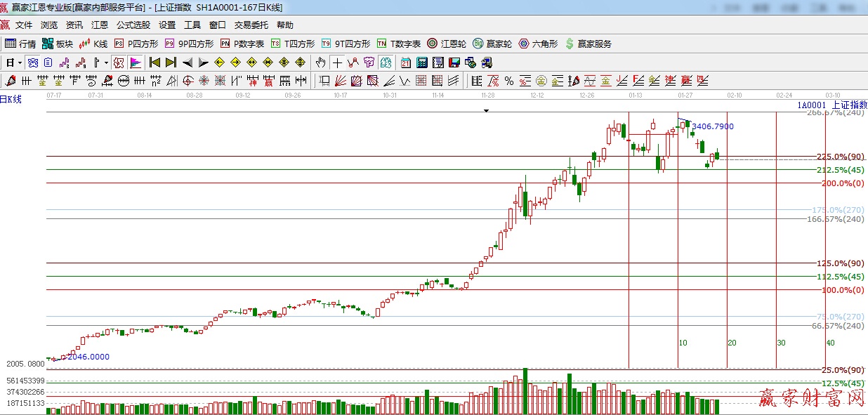The width and height of the screenshot is (868, 415).
Task: Click the hand pan tool icon
Action: pyautogui.click(x=322, y=62)
